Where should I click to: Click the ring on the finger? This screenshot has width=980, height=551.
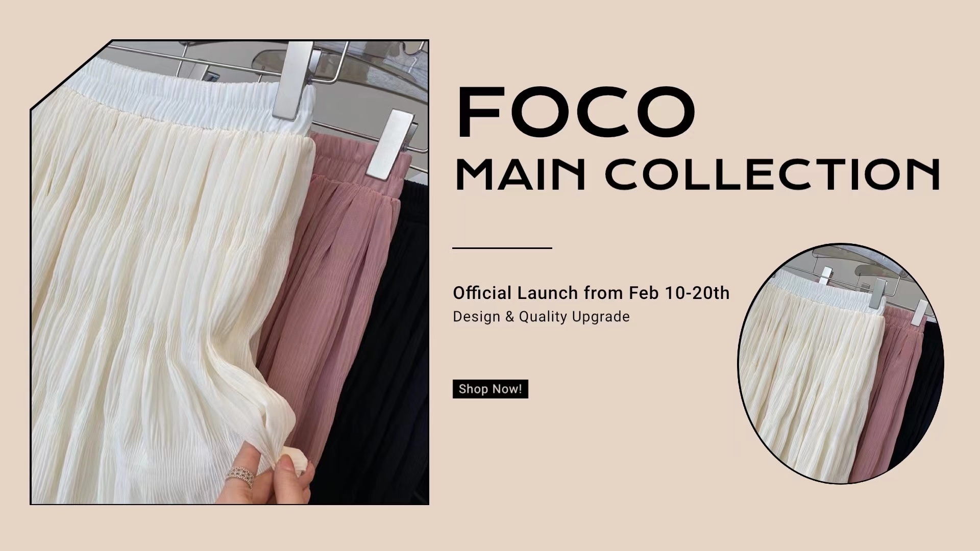tap(242, 476)
